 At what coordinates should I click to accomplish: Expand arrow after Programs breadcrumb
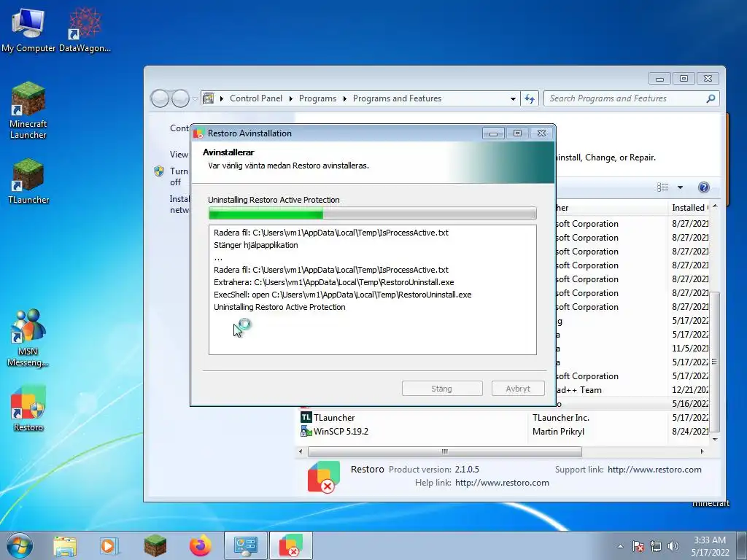coord(344,98)
